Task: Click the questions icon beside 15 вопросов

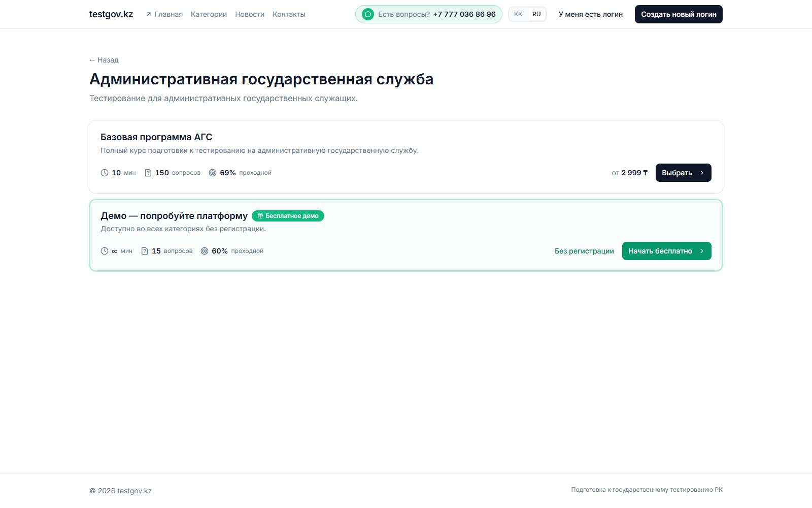Action: (x=145, y=251)
